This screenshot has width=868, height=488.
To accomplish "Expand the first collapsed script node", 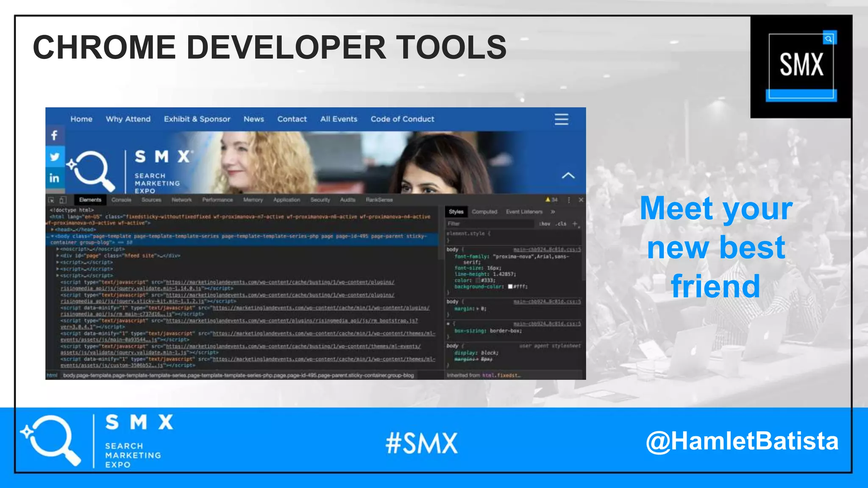I will click(x=58, y=262).
